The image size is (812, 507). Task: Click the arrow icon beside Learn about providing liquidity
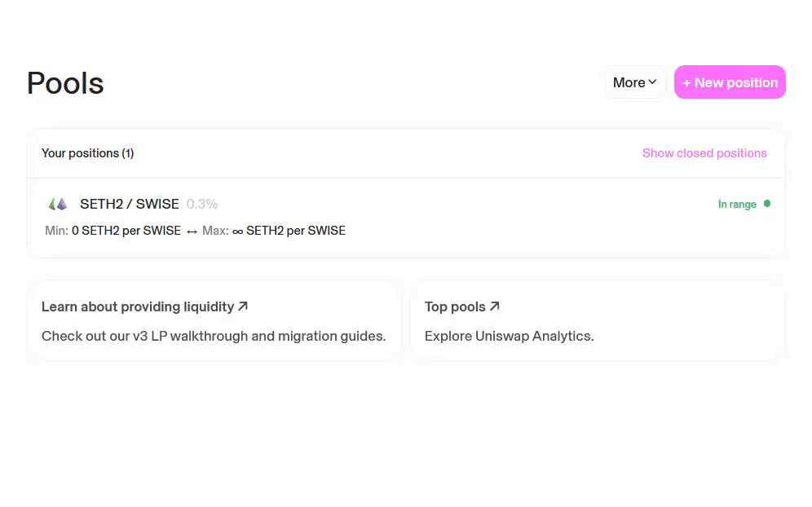242,306
